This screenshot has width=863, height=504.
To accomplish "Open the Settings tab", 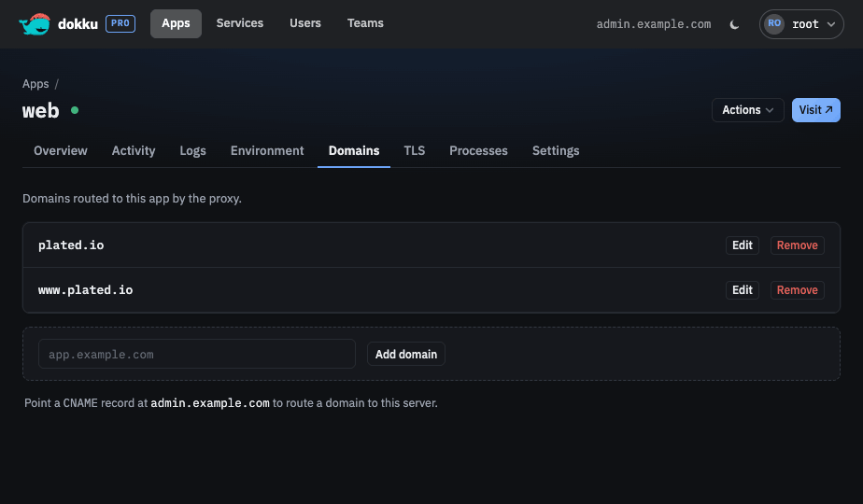I will (556, 151).
